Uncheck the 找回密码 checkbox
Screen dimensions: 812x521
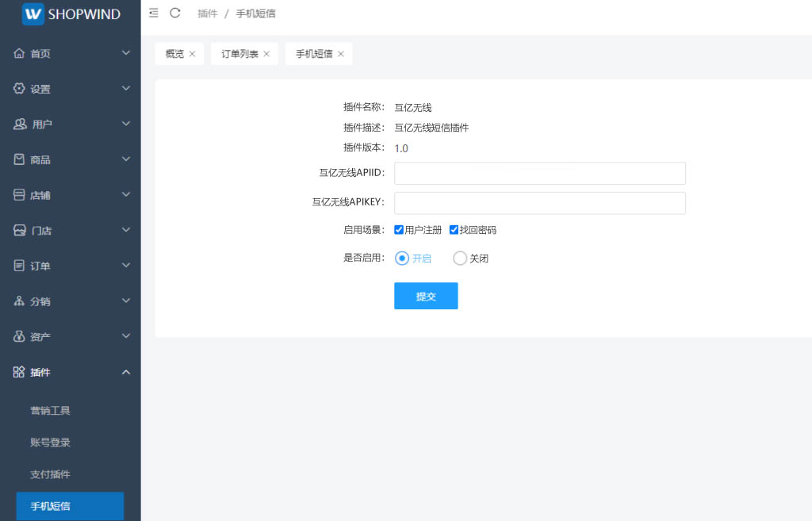coord(454,230)
